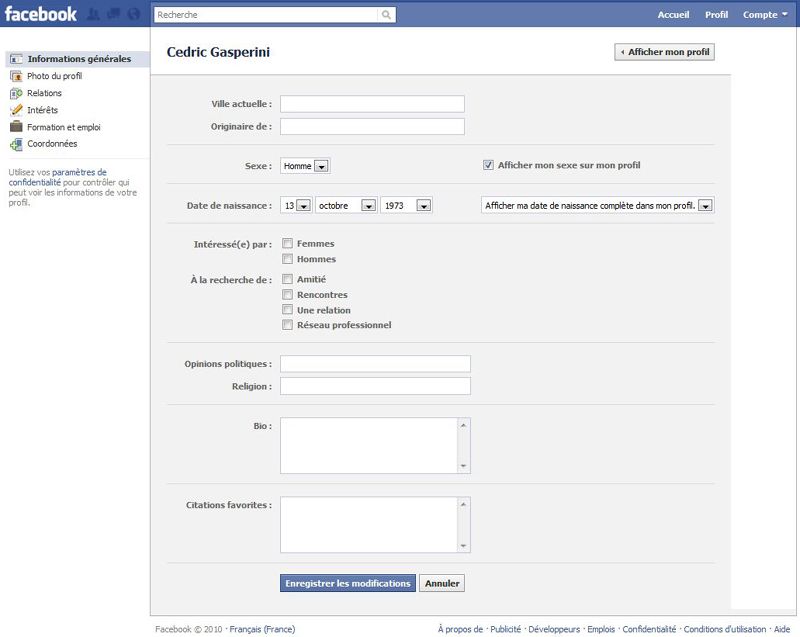Open the Coordonnées sidebar icon
This screenshot has width=800, height=637.
coord(16,144)
